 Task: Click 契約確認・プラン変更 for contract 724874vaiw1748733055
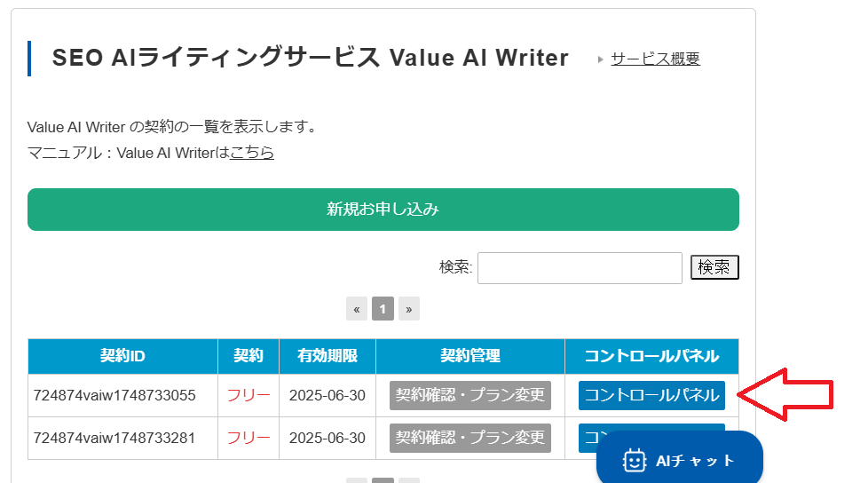[x=470, y=395]
